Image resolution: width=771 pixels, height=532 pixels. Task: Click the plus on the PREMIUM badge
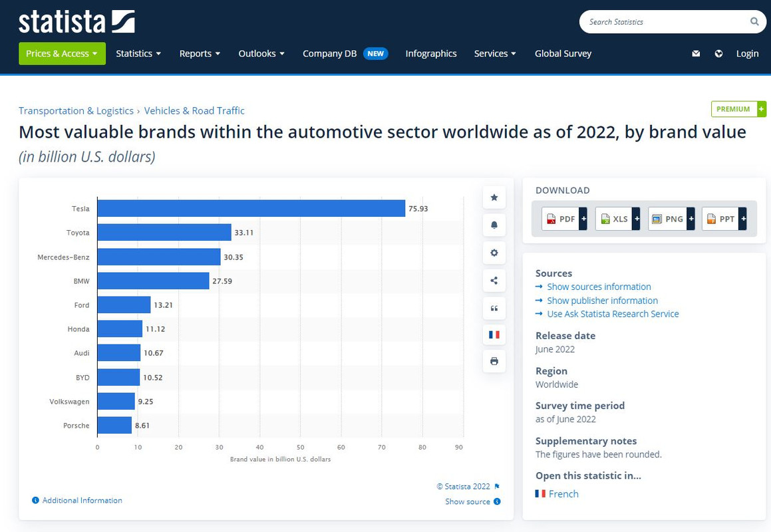click(x=762, y=108)
